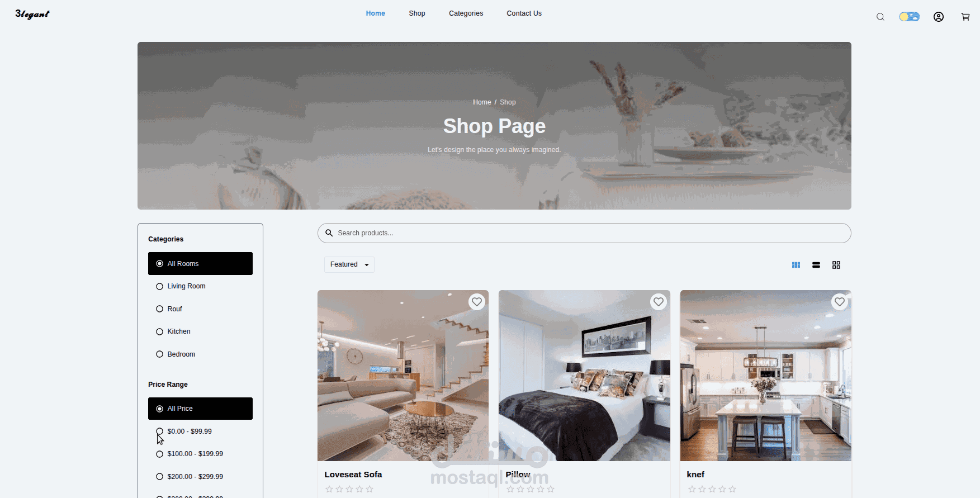Open the Pillow product image

coord(584,376)
